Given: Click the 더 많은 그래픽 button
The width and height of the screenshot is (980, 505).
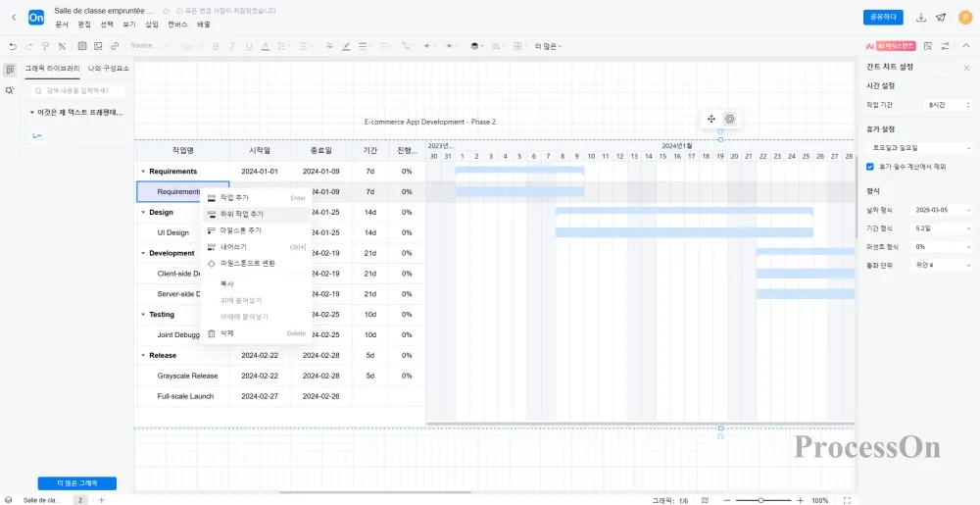Looking at the screenshot, I should [x=76, y=483].
